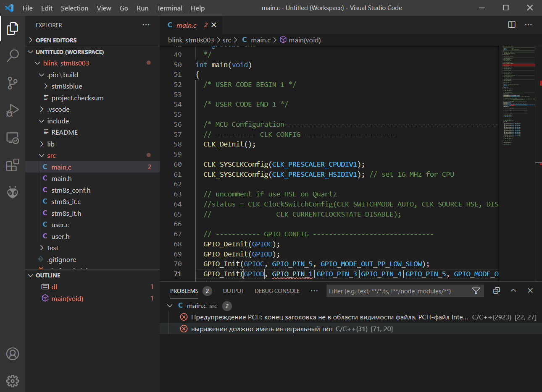Open the Search view in activity bar

click(x=13, y=55)
